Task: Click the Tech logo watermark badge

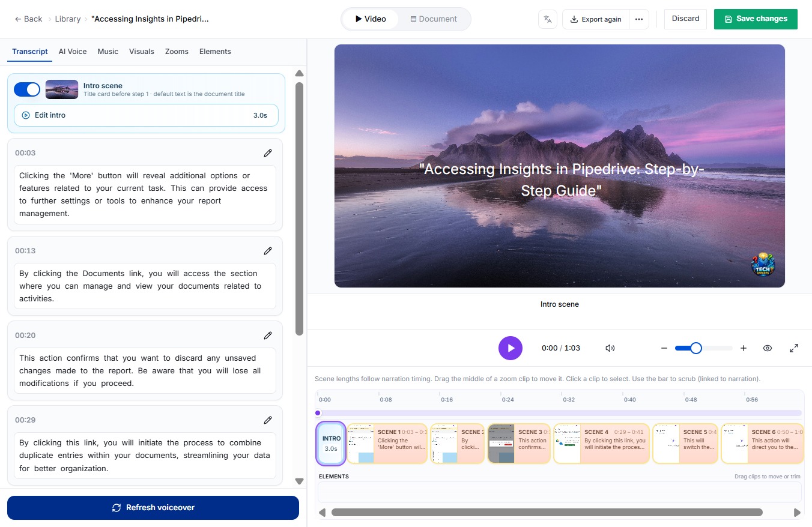Action: (763, 265)
